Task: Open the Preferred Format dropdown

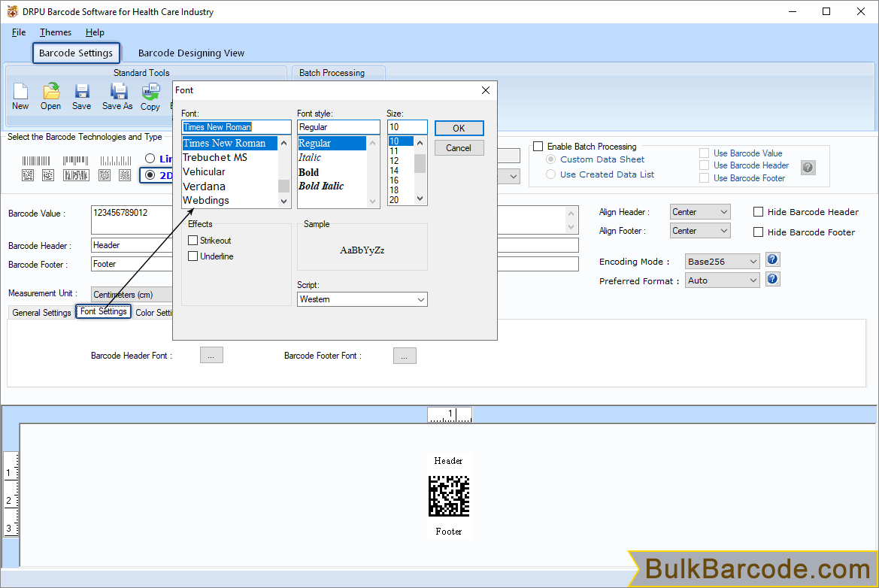Action: [x=722, y=280]
